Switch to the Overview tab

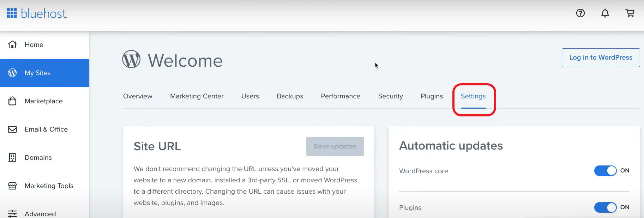click(138, 96)
